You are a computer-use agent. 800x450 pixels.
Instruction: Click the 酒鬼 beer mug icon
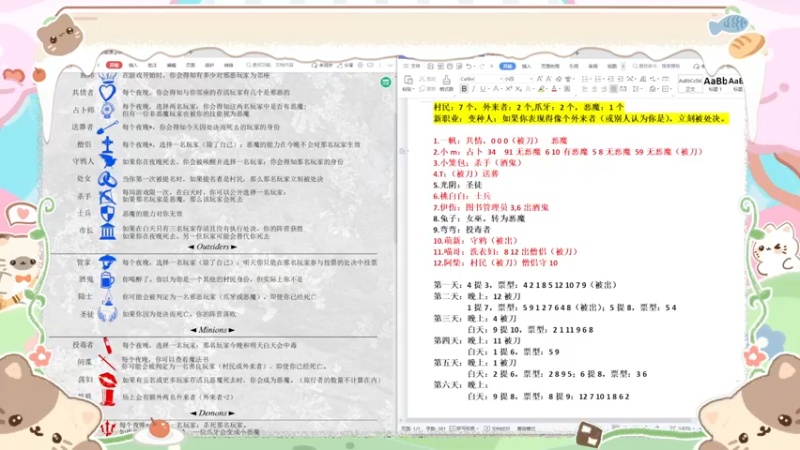(x=107, y=280)
